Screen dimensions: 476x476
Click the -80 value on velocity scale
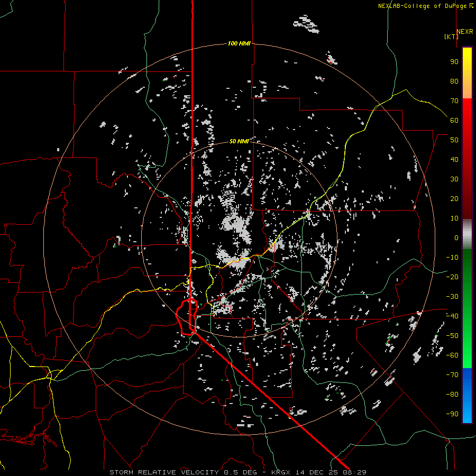tap(452, 395)
